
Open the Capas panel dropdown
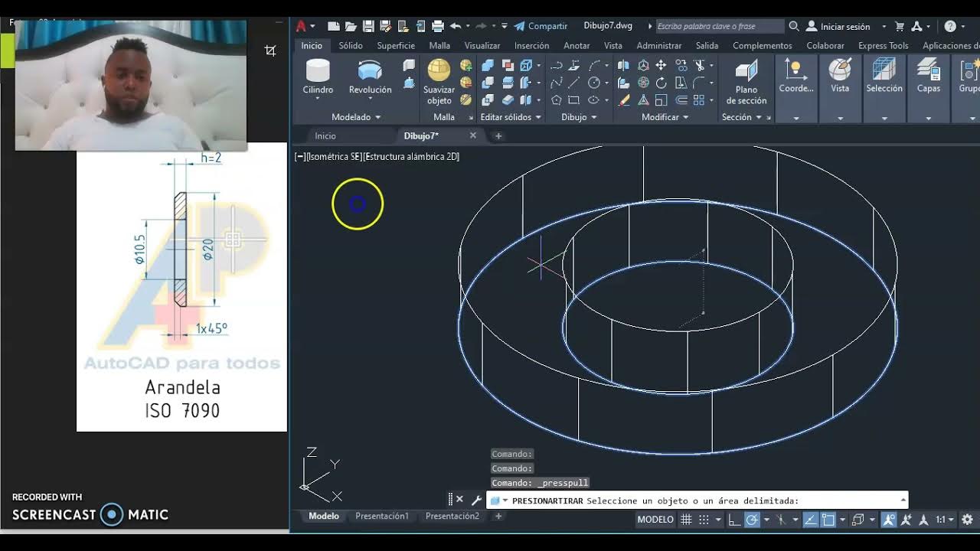[x=929, y=119]
